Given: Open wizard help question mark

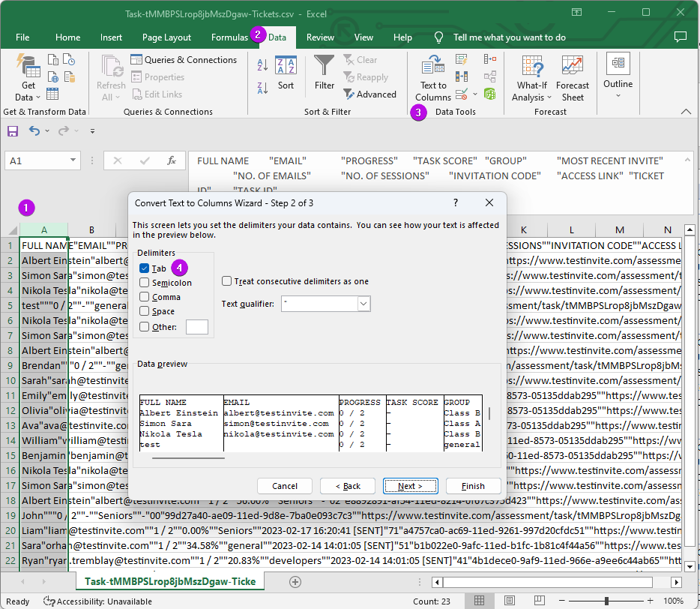Looking at the screenshot, I should coord(456,202).
